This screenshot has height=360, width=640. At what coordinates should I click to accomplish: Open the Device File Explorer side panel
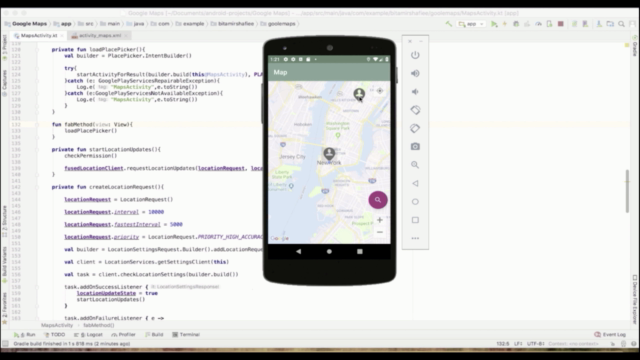tap(635, 300)
